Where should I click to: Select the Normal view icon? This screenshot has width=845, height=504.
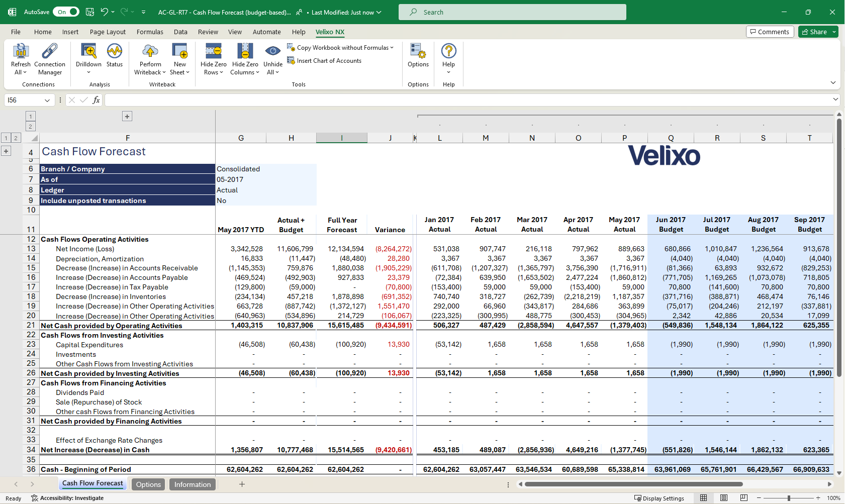click(x=704, y=498)
